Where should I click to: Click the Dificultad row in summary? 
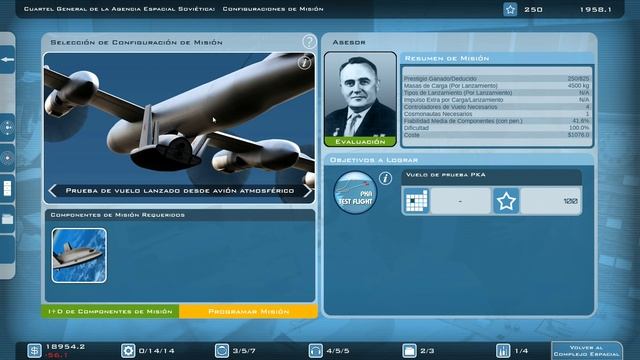(497, 128)
